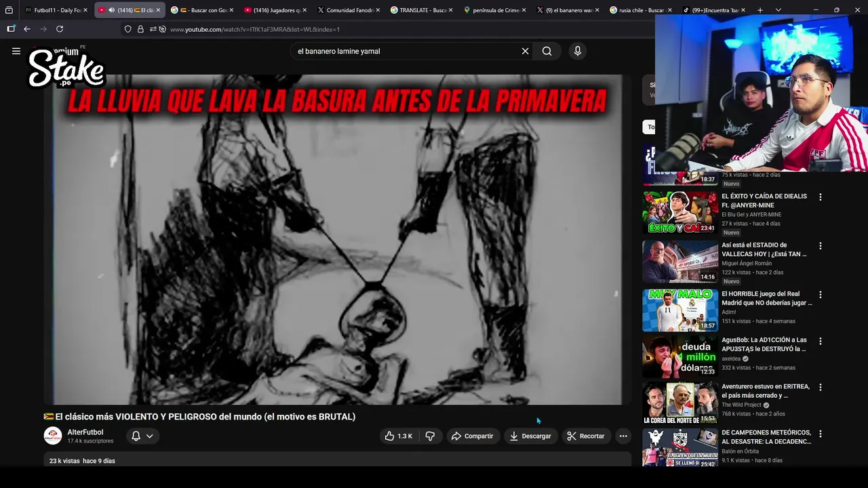868x488 pixels.
Task: Open the HORRIBLE juego del Real Madrid thumbnail
Action: click(x=680, y=310)
